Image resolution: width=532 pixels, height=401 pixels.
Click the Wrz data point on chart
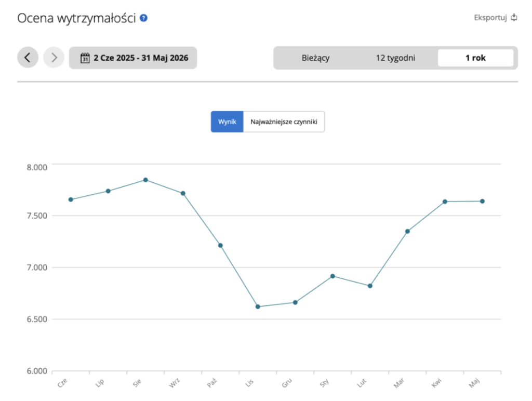[183, 193]
